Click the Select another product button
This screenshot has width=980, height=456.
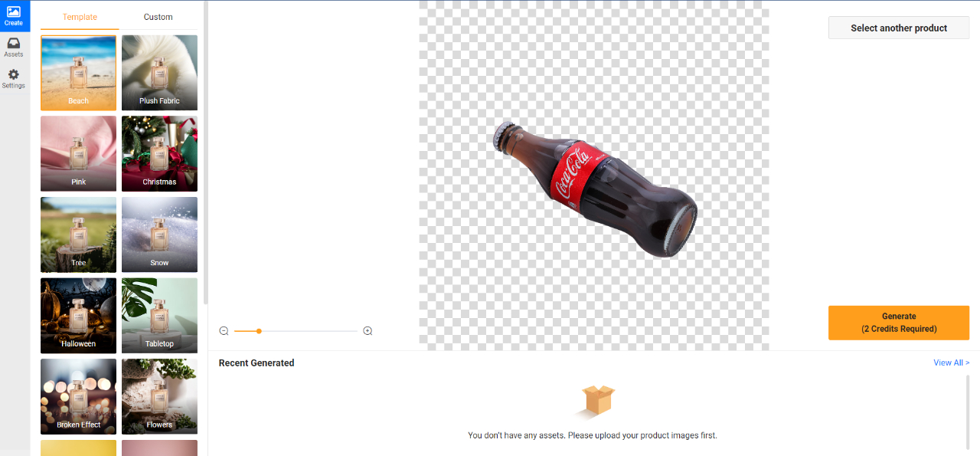[x=898, y=28]
